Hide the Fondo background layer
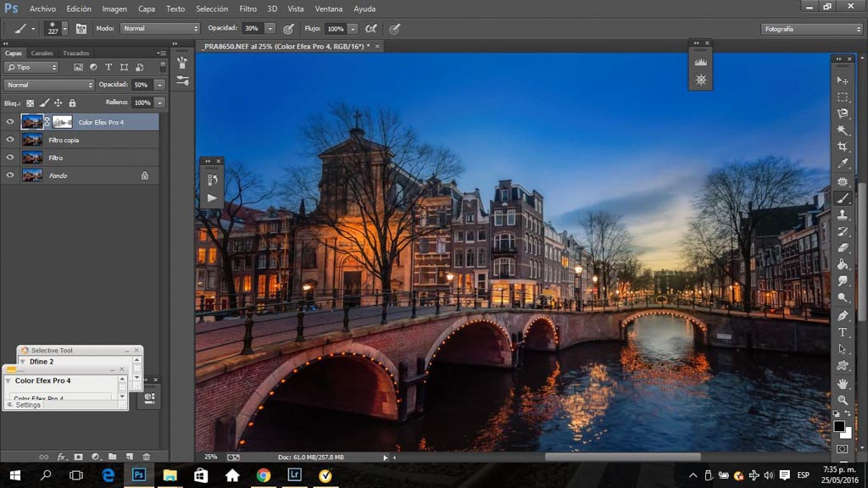Viewport: 868px width, 488px height. click(x=10, y=175)
